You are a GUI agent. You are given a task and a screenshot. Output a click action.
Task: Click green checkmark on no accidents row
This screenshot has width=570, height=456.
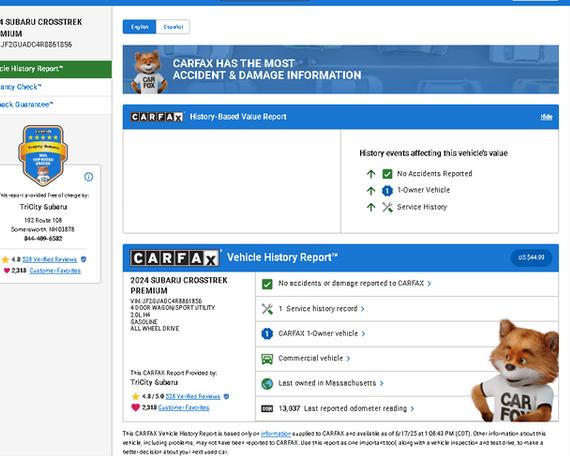267,284
